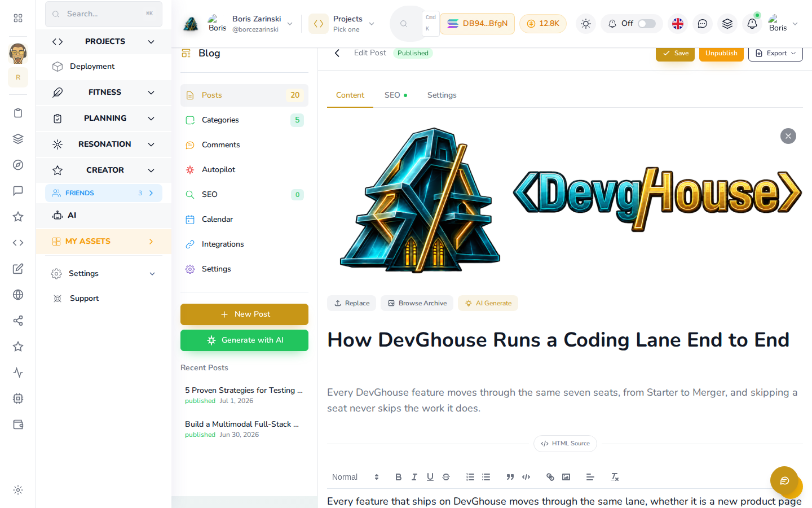Switch to the SEO tab
812x508 pixels.
coord(396,95)
